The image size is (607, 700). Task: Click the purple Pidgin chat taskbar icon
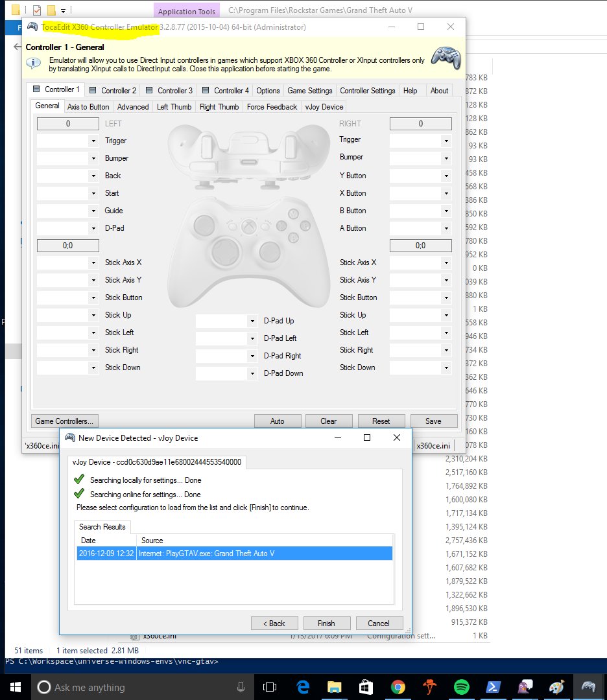525,687
